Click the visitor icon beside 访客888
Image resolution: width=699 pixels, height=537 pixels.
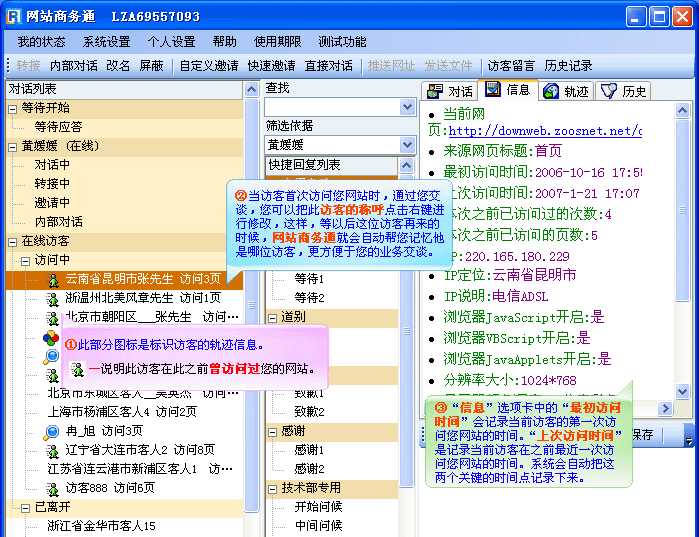pos(52,488)
